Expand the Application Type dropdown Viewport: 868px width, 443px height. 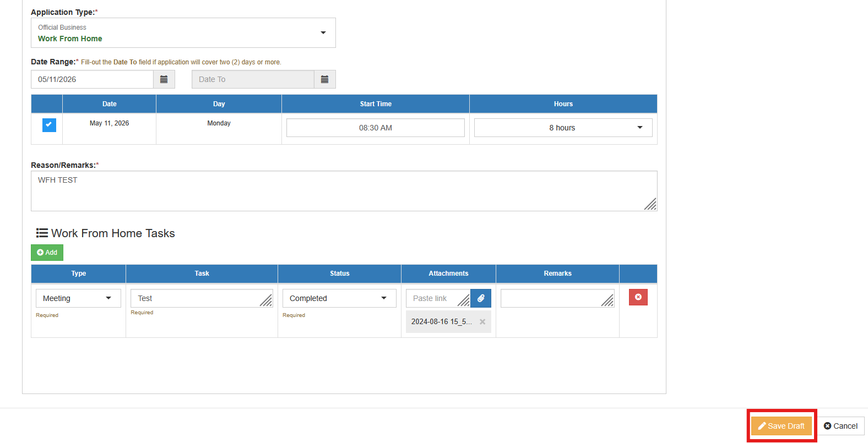(x=183, y=33)
